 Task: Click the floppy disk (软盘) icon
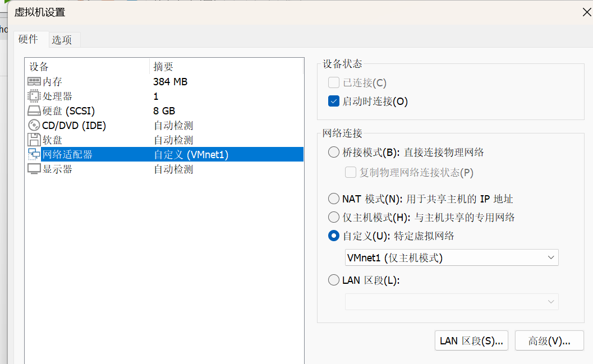34,140
